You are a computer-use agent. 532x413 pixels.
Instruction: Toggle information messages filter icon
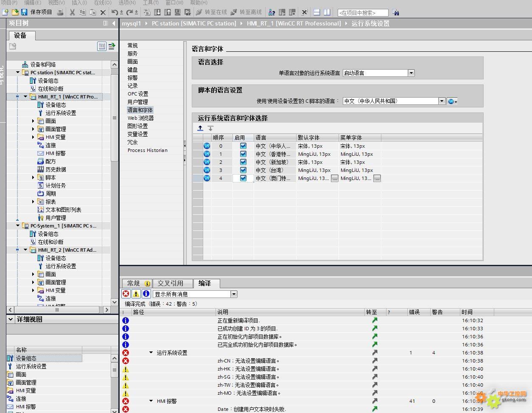[146, 294]
